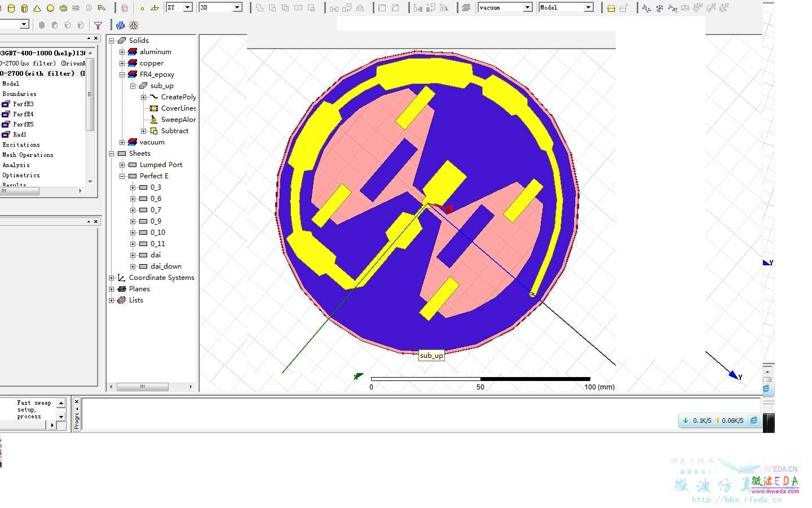Select the dai_down sheet item
Screen dimensions: 812x508
(166, 266)
